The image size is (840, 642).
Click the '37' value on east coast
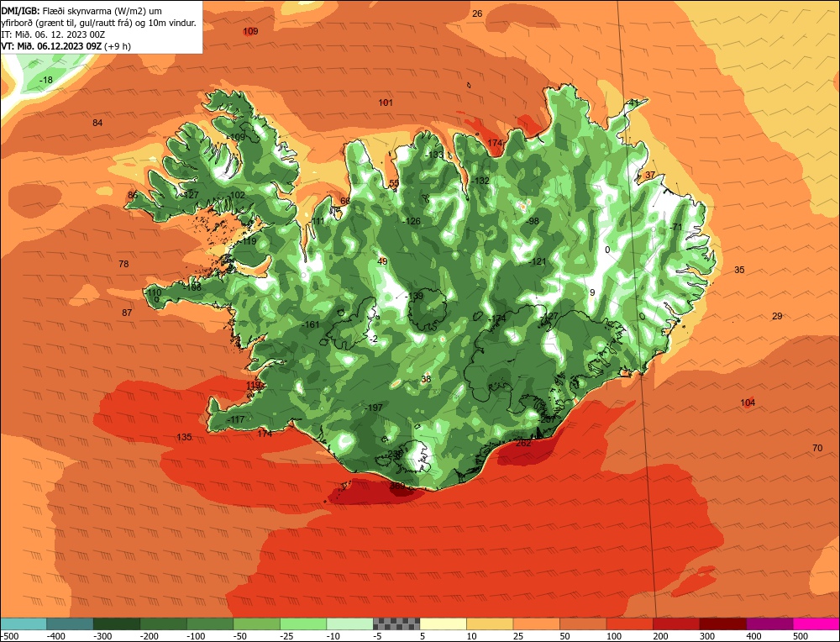pyautogui.click(x=650, y=176)
